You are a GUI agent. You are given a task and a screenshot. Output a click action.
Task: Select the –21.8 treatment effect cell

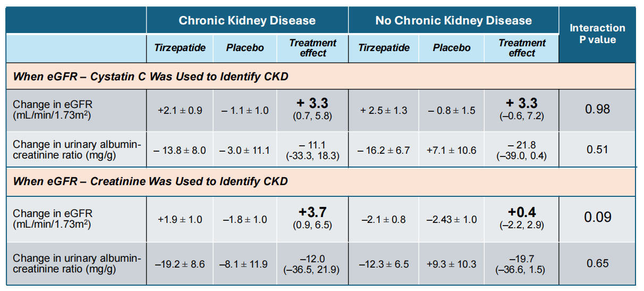pos(521,151)
